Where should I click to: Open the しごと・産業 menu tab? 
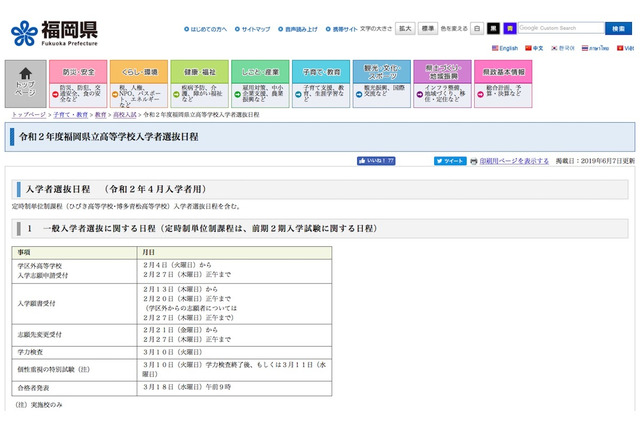[260, 72]
